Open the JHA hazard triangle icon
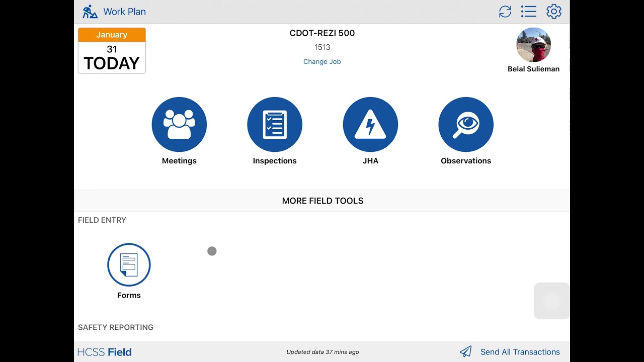The height and width of the screenshot is (362, 644). tap(370, 125)
